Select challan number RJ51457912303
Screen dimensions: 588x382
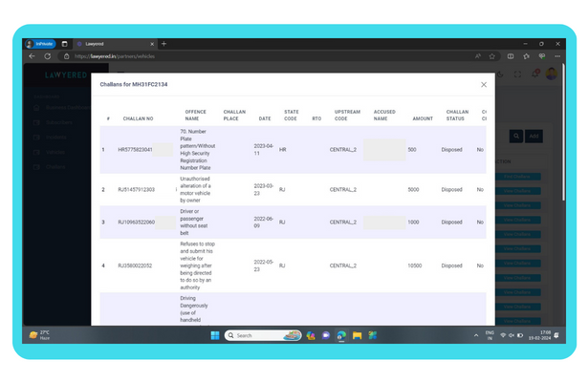coord(137,190)
